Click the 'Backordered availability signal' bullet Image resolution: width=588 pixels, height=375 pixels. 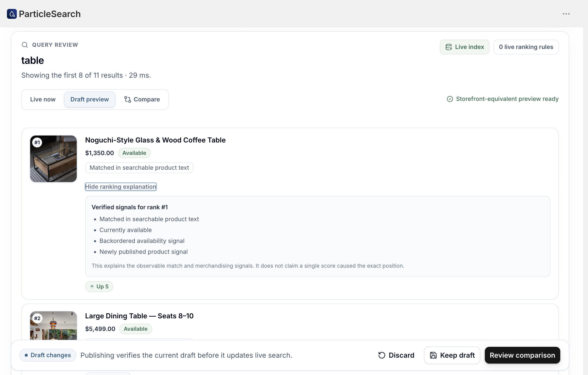click(142, 241)
